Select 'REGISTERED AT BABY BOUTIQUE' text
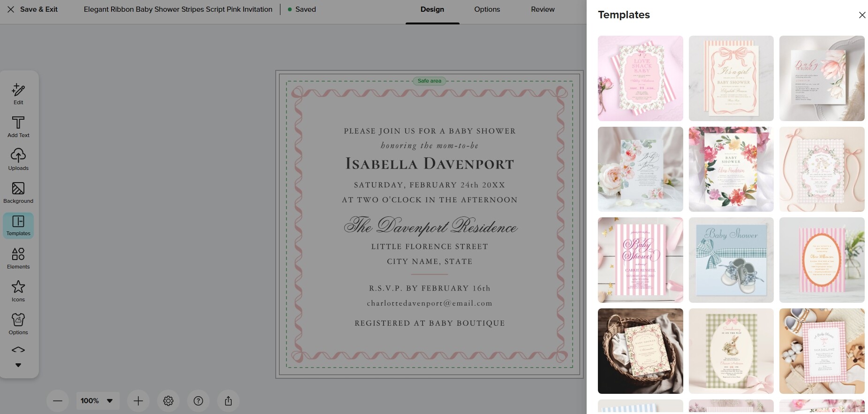This screenshot has width=868, height=414. [x=430, y=323]
